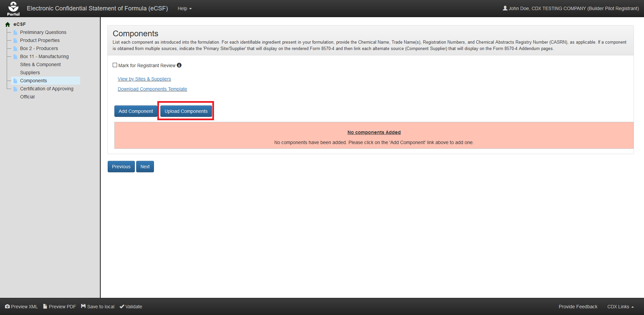This screenshot has height=315, width=644.
Task: Click the Next button
Action: tap(145, 167)
